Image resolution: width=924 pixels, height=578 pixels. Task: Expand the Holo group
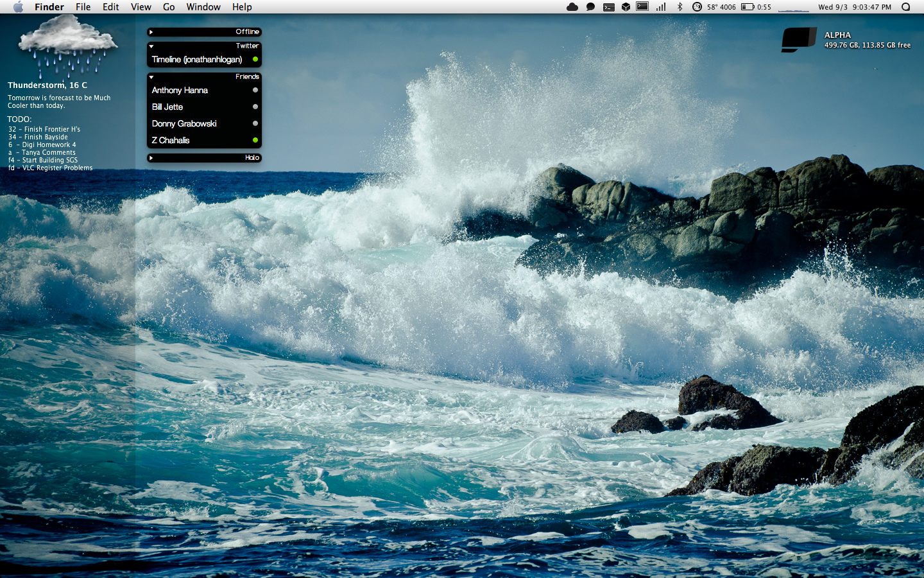tap(151, 158)
